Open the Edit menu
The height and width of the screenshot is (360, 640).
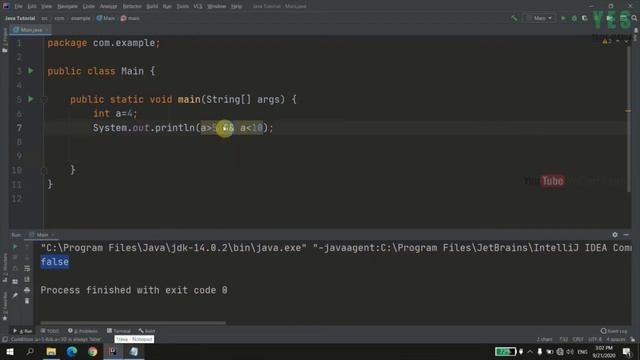click(x=32, y=7)
